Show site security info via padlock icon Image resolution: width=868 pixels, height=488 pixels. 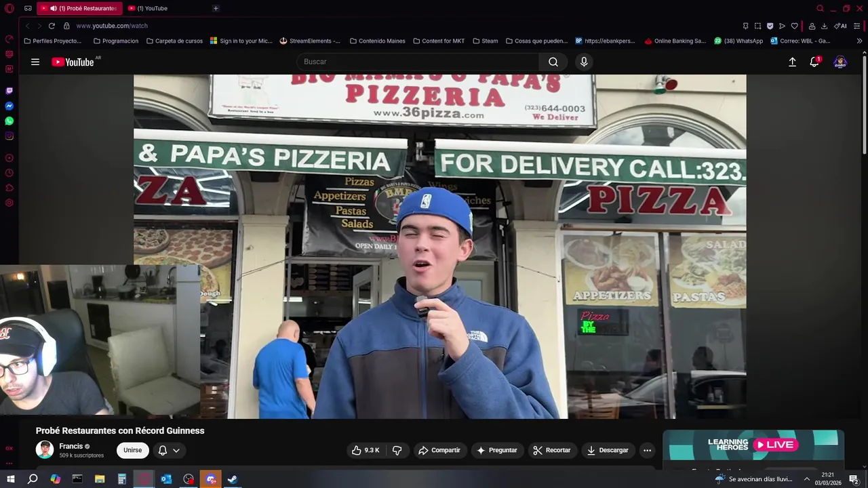(x=66, y=26)
